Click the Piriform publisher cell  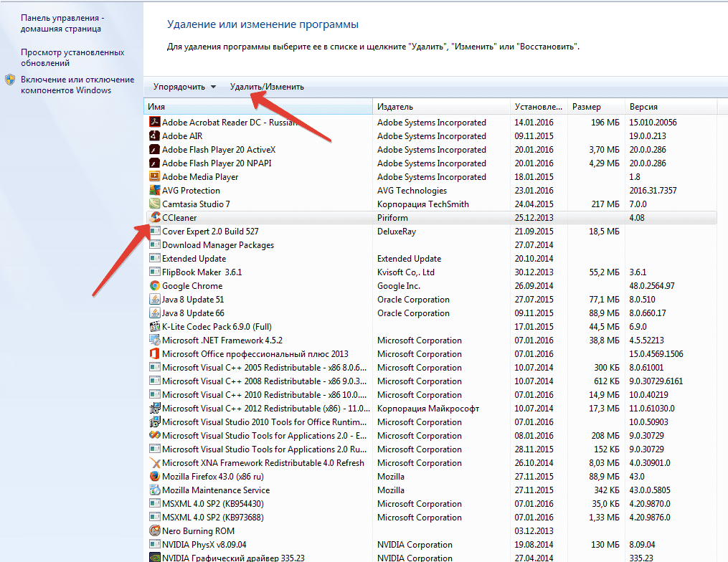[392, 218]
